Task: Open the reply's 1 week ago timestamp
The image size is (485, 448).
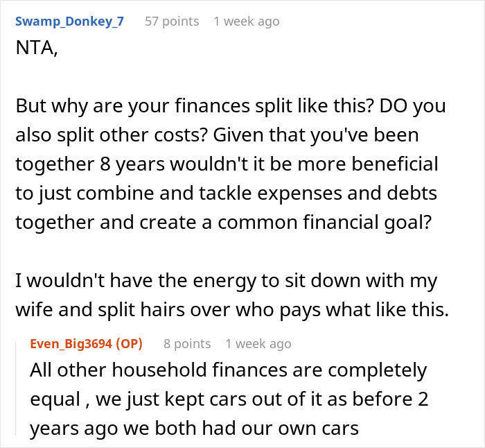Action: 258,344
